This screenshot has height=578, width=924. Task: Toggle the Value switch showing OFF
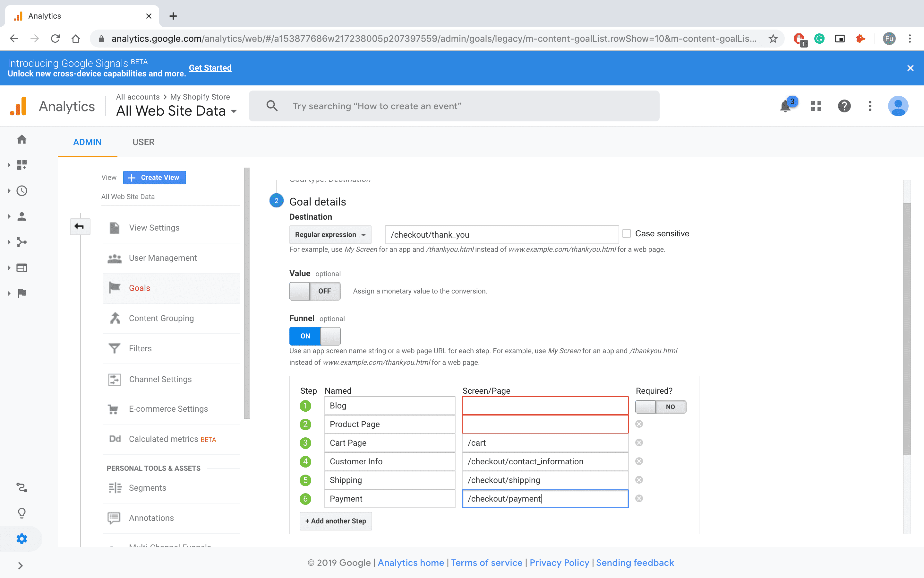coord(315,291)
